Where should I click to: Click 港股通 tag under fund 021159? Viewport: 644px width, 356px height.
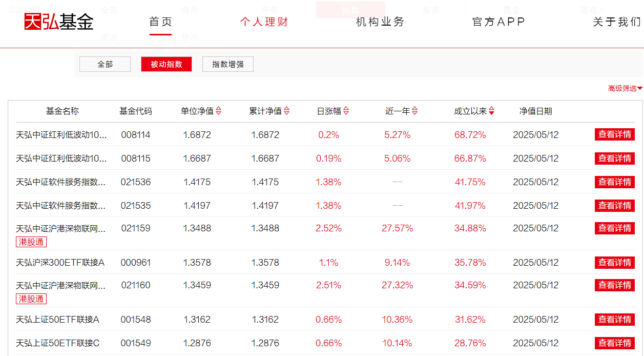click(31, 242)
